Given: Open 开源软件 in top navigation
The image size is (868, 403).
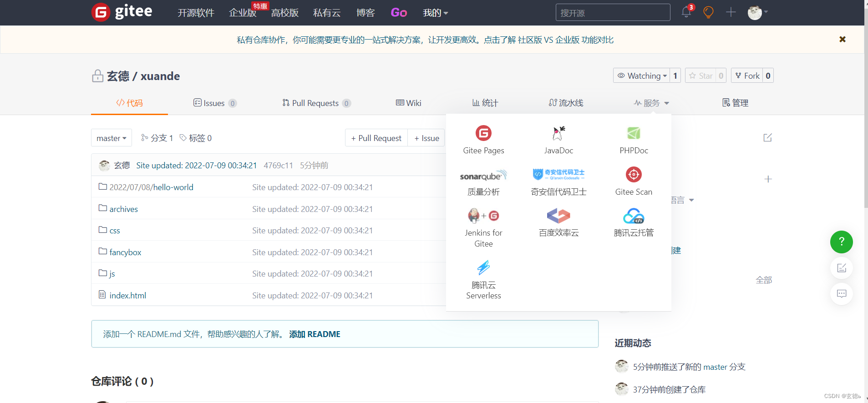Looking at the screenshot, I should (196, 13).
